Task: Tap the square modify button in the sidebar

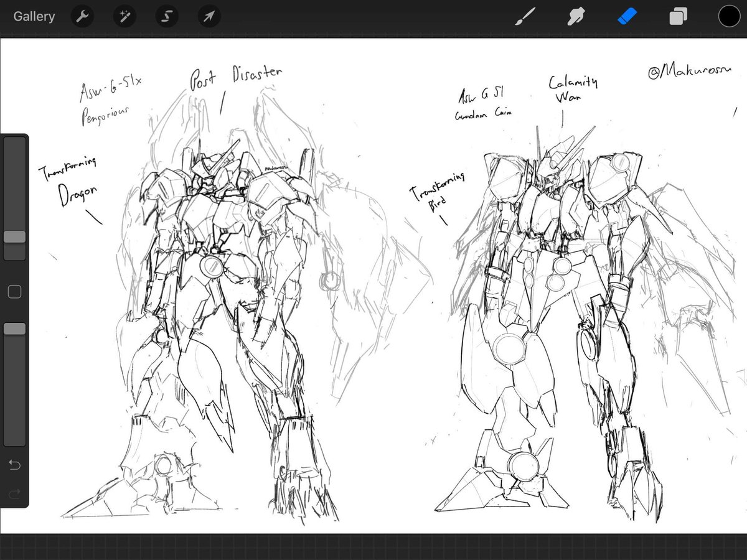Action: 15,291
